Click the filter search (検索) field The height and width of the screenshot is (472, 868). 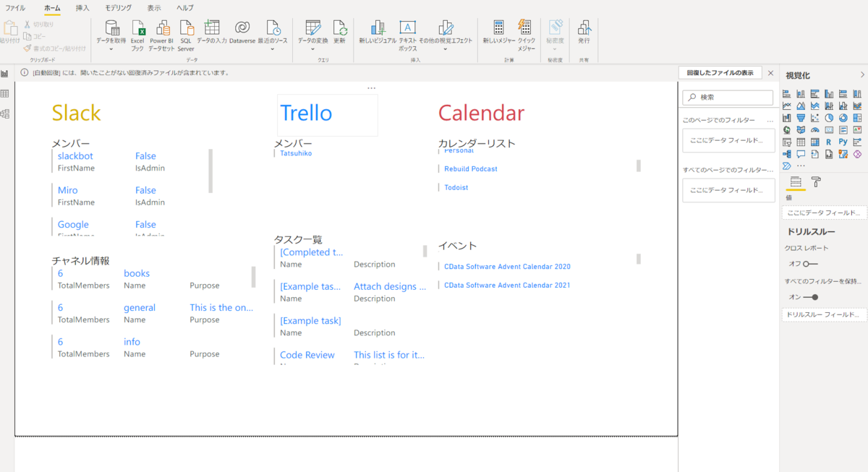coord(728,97)
